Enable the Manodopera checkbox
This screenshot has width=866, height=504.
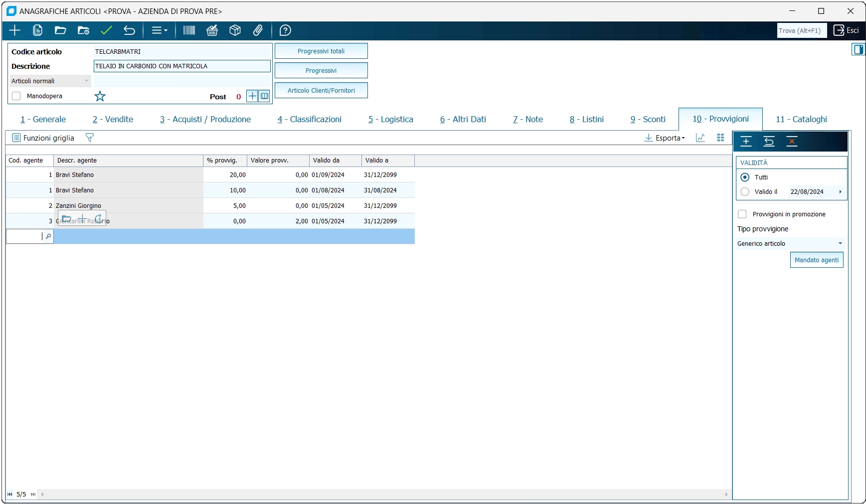point(16,96)
